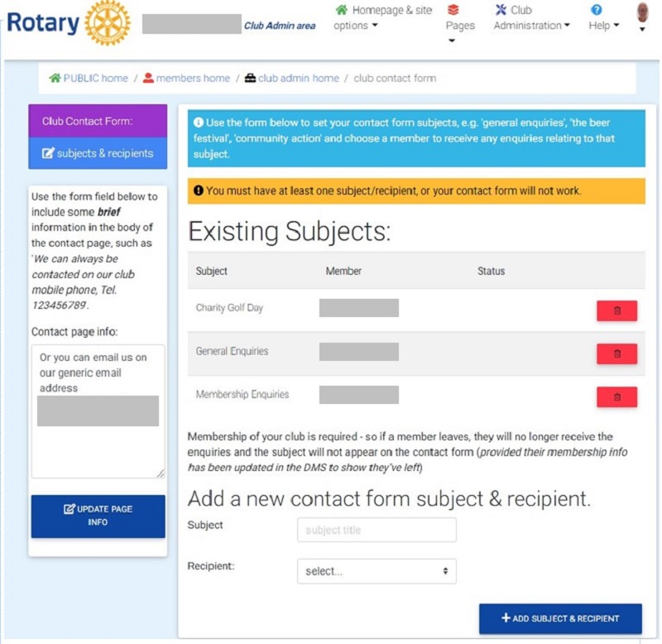Image resolution: width=662 pixels, height=644 pixels.
Task: Expand the Club Administration menu
Action: click(x=531, y=17)
